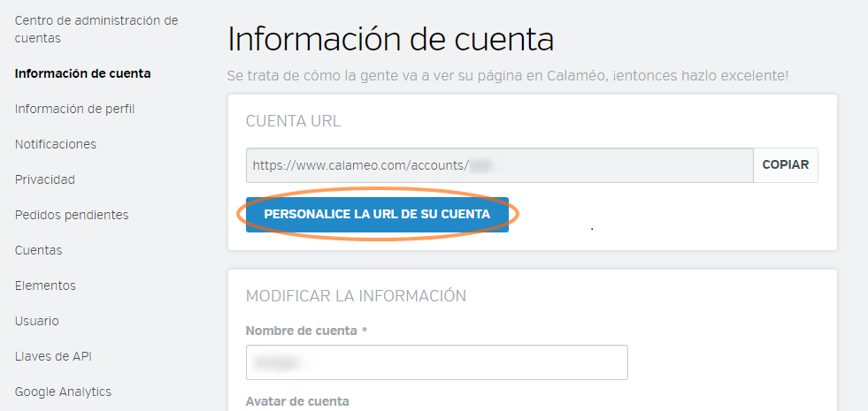Click the COPIAR button
Viewport: 868px width, 411px height.
(x=785, y=165)
